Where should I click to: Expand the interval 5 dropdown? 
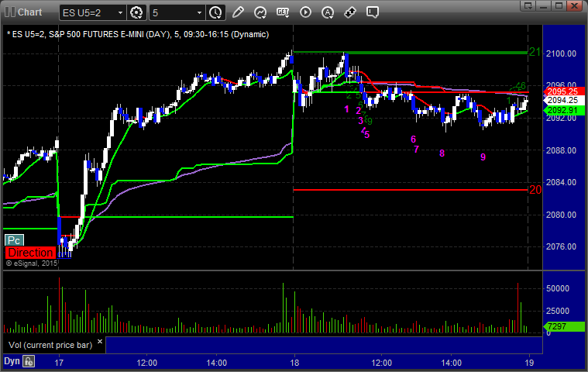(x=200, y=12)
